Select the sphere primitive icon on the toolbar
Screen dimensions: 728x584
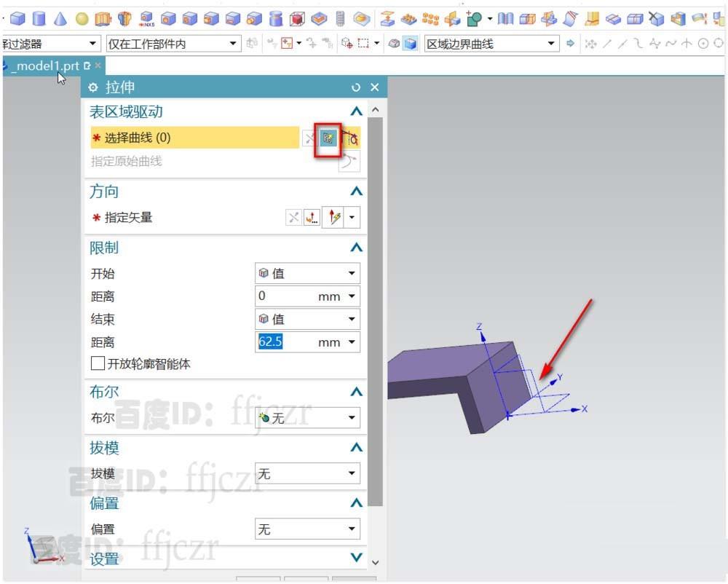pyautogui.click(x=82, y=18)
